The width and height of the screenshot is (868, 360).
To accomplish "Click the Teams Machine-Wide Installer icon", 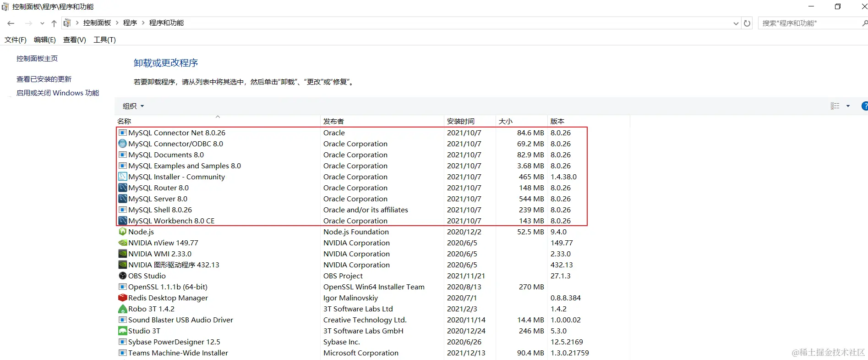I will click(123, 353).
